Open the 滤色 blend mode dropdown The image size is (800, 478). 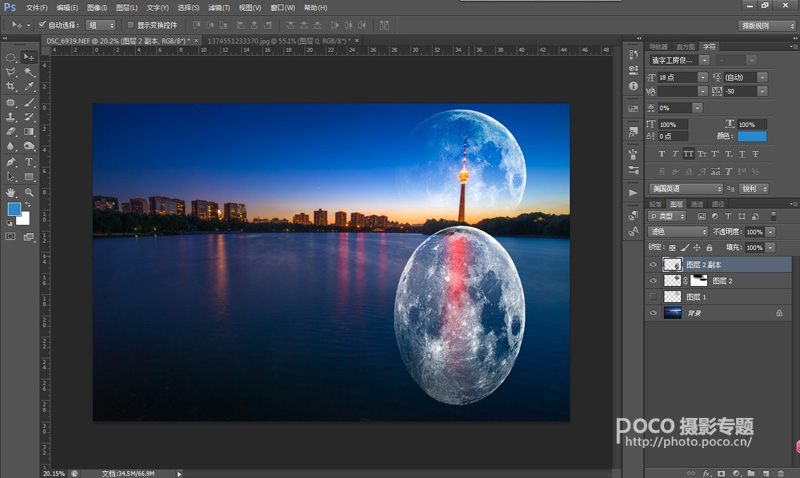pyautogui.click(x=678, y=232)
